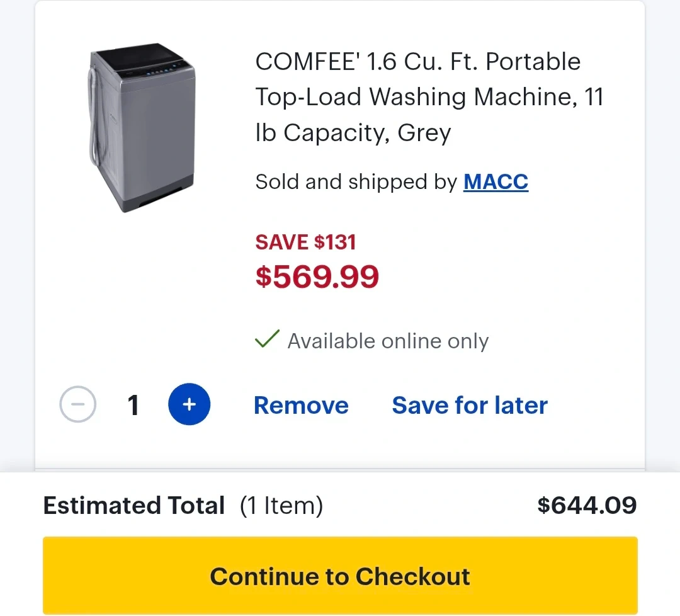Viewport: 680px width, 616px height.
Task: Click the $569.99 item price
Action: 317,277
